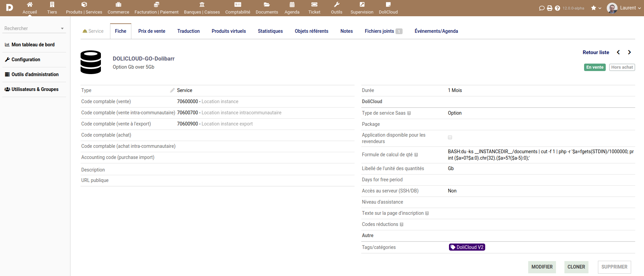
Task: Switch to the Statistiques tab
Action: [270, 31]
